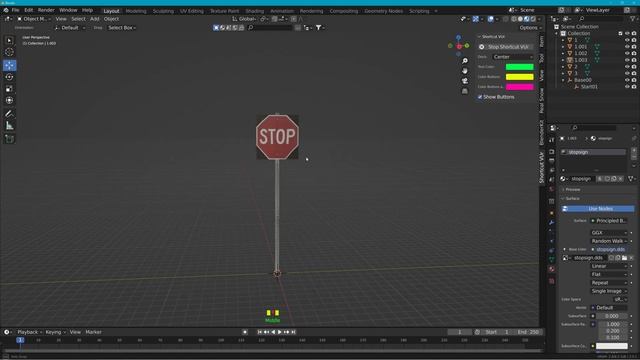The image size is (640, 360).
Task: Disable rendering for Start01 camera icon
Action: pos(634,87)
